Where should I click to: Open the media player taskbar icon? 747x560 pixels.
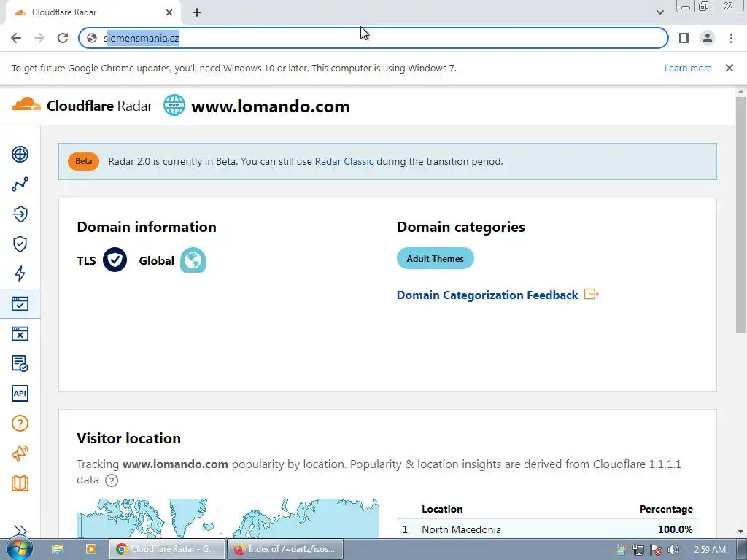click(91, 549)
